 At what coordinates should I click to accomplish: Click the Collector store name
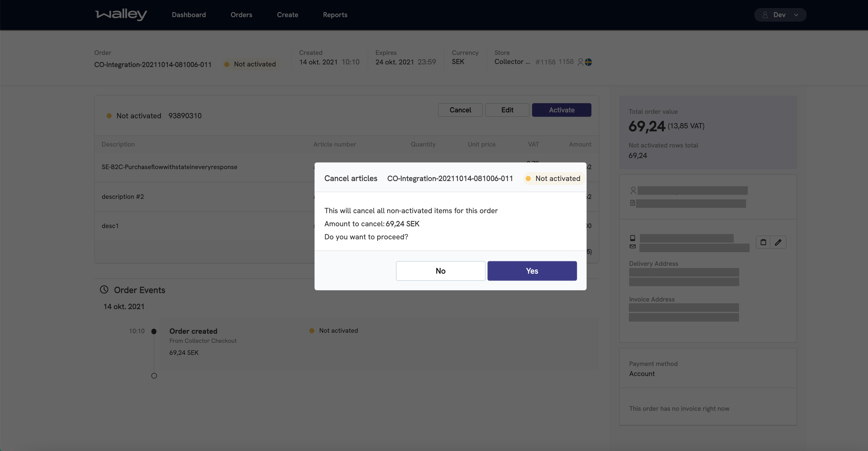click(x=512, y=62)
